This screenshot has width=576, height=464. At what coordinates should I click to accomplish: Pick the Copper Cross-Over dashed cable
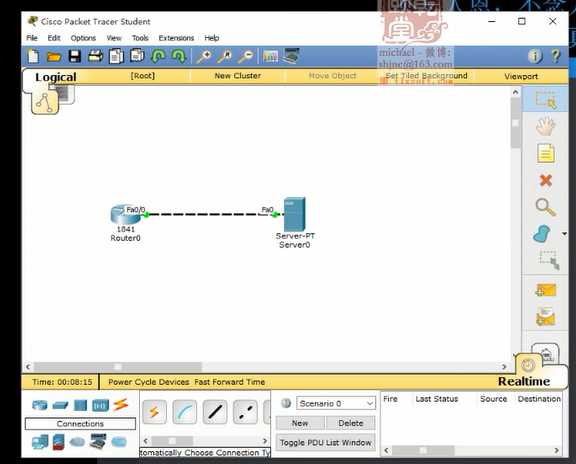point(245,412)
